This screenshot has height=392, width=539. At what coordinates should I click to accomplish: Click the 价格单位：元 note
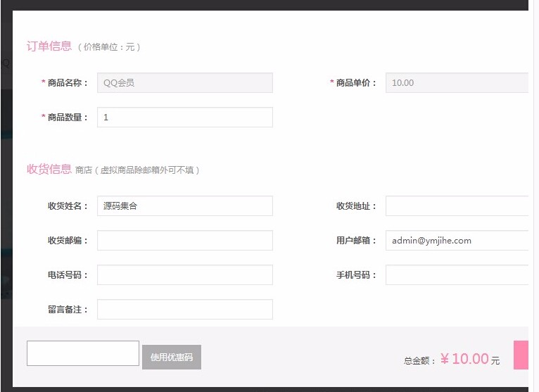click(x=109, y=47)
